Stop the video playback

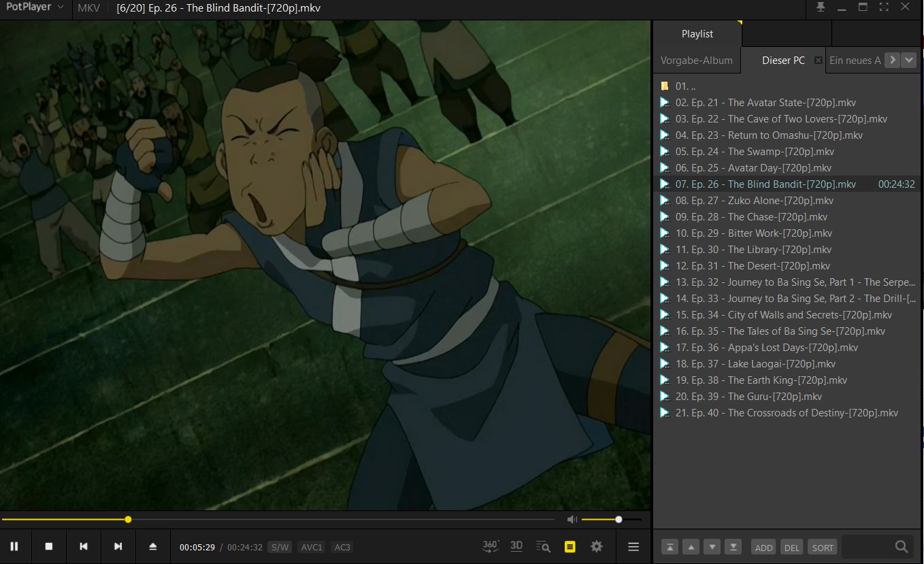49,546
